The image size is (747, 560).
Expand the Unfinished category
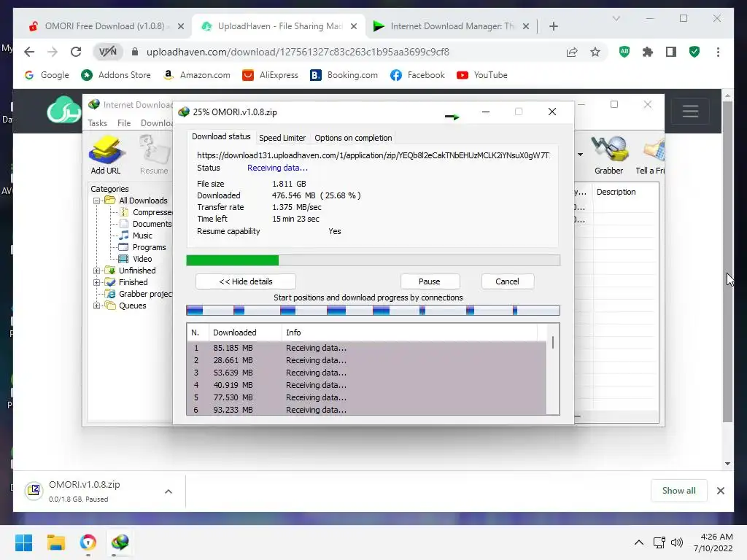click(x=97, y=271)
